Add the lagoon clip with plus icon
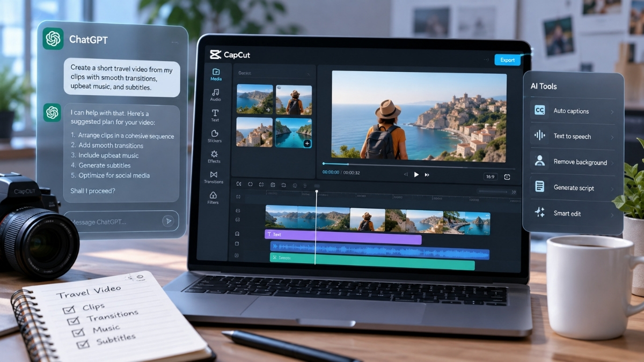The width and height of the screenshot is (644, 362). pos(307,144)
